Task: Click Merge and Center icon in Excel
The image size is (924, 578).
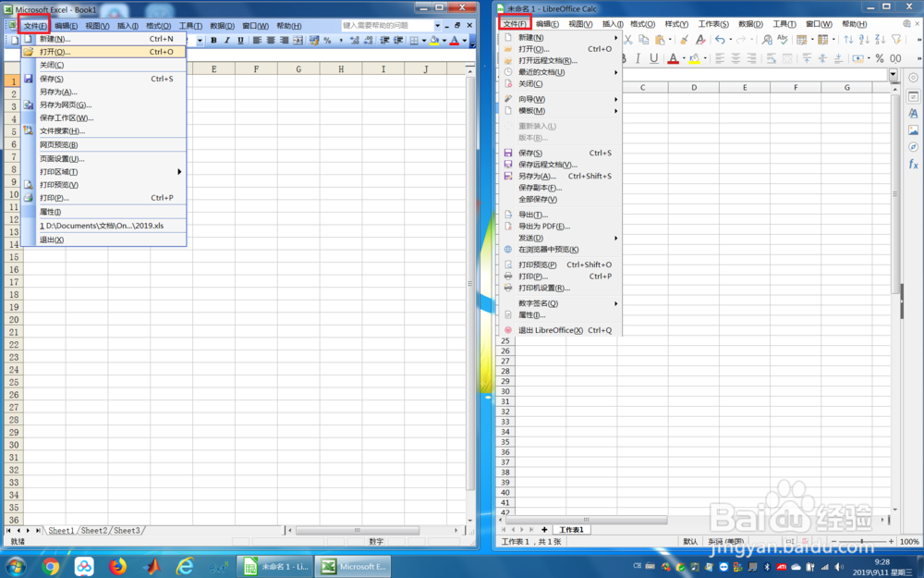Action: 298,40
